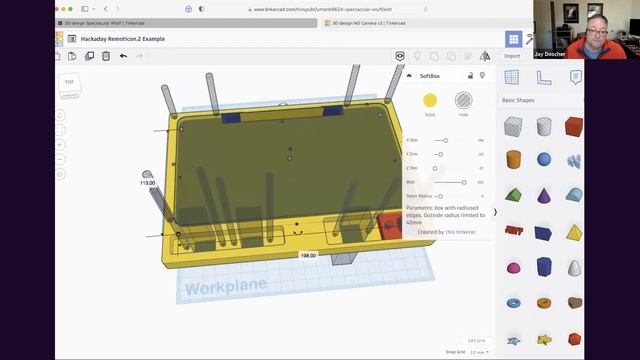Pick the red Box shape
The image size is (640, 360).
(x=574, y=126)
